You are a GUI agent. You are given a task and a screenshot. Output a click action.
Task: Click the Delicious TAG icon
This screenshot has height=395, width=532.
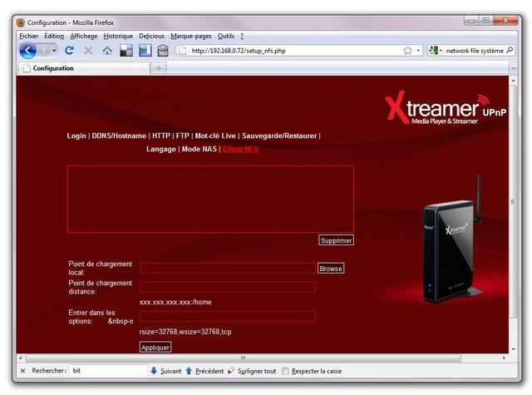[163, 51]
